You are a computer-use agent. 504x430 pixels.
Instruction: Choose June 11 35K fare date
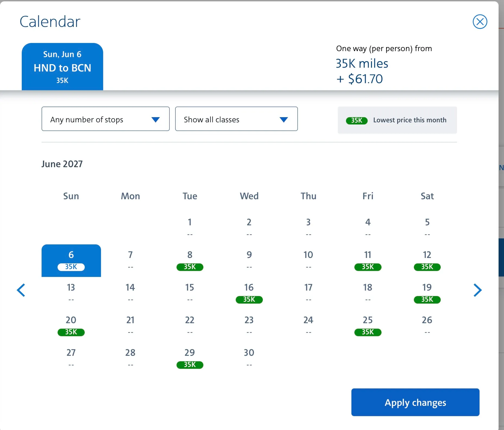(368, 261)
